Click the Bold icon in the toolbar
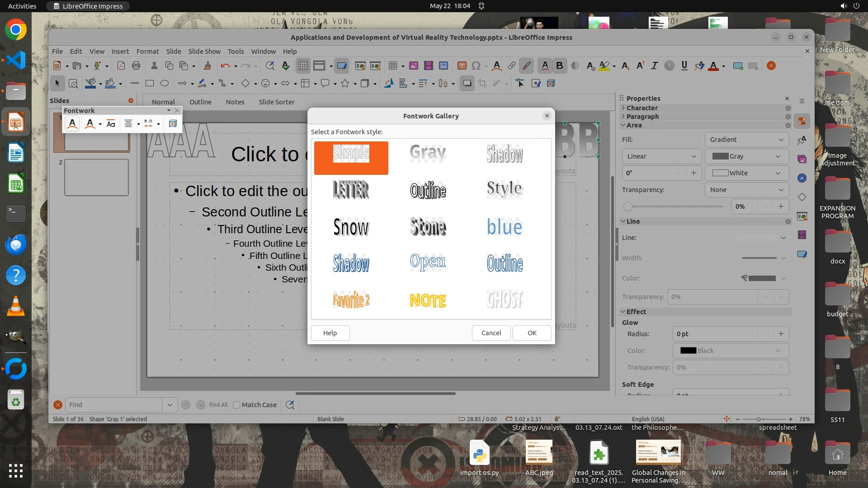 pos(560,66)
